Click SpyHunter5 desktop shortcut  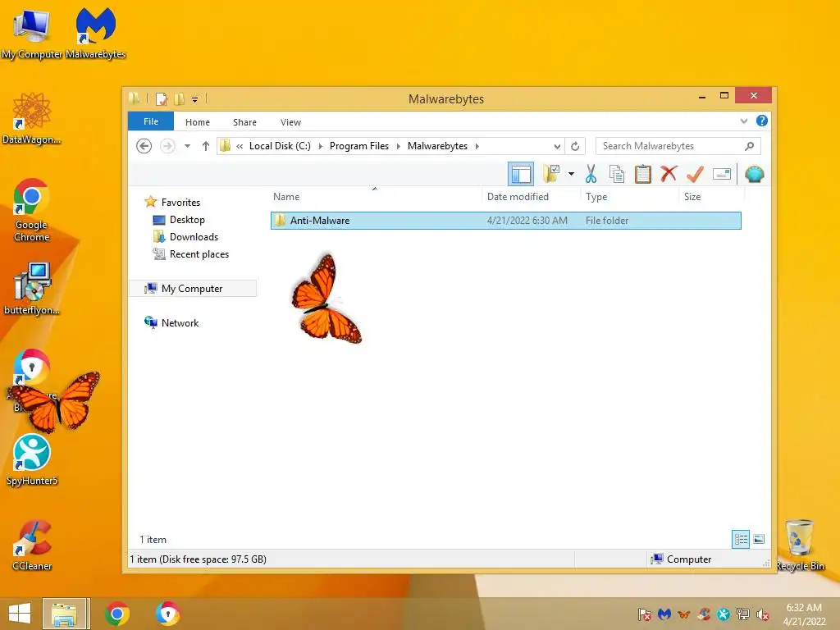pos(32,459)
